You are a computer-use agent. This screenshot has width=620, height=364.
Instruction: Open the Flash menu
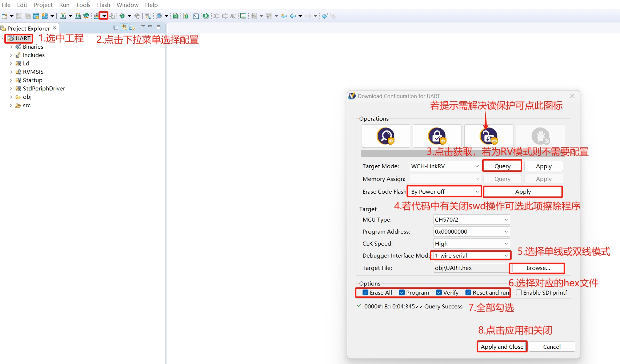[x=104, y=5]
